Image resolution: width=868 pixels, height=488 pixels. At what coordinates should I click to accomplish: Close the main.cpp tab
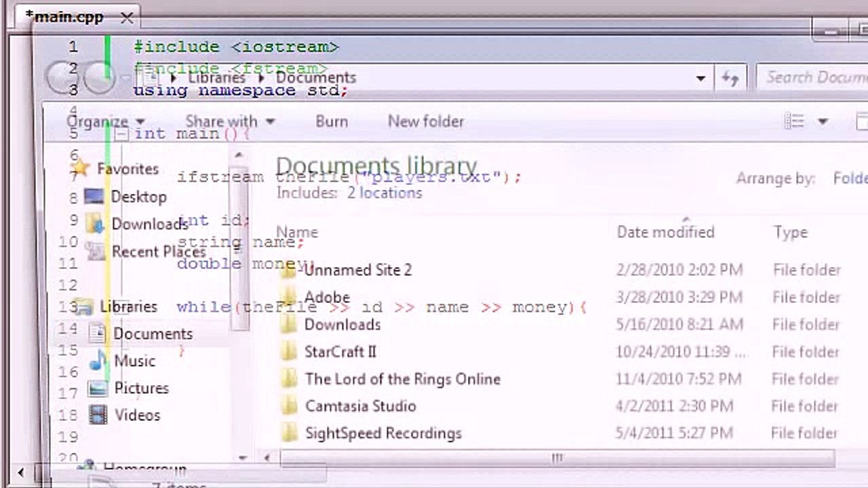(x=127, y=18)
